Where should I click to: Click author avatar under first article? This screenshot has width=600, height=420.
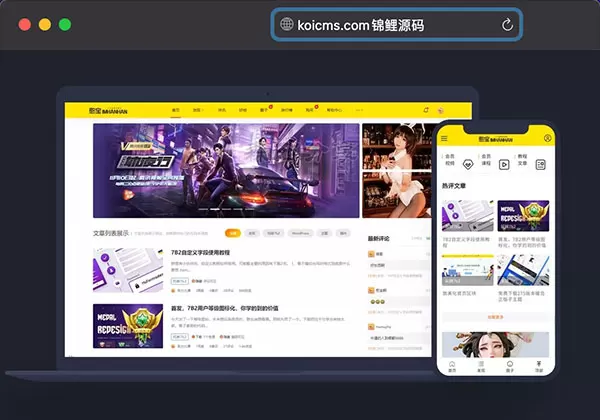coord(173,291)
